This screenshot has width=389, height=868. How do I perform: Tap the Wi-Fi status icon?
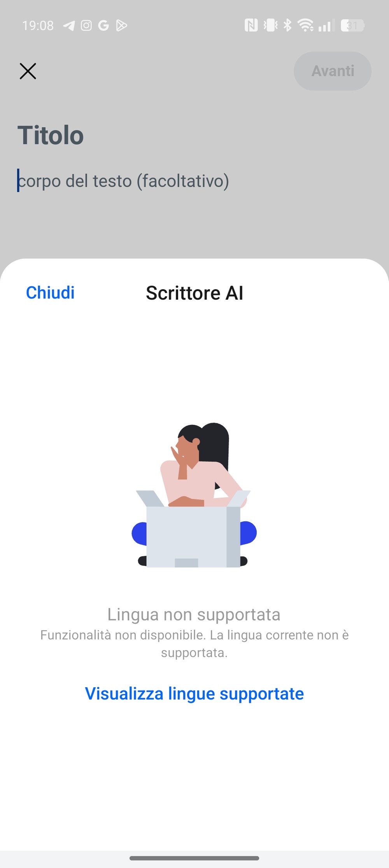306,25
